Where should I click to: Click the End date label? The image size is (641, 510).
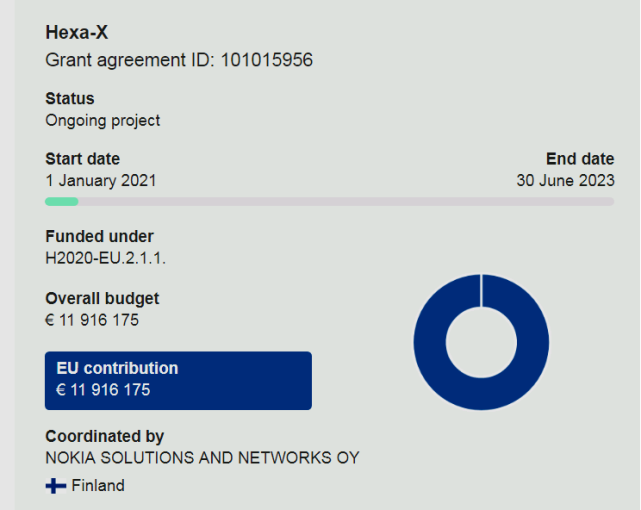(580, 159)
